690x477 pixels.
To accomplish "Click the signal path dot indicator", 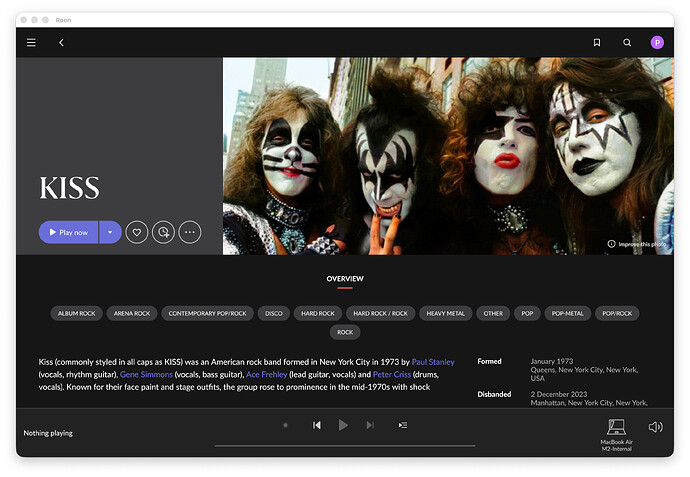I will pyautogui.click(x=286, y=425).
